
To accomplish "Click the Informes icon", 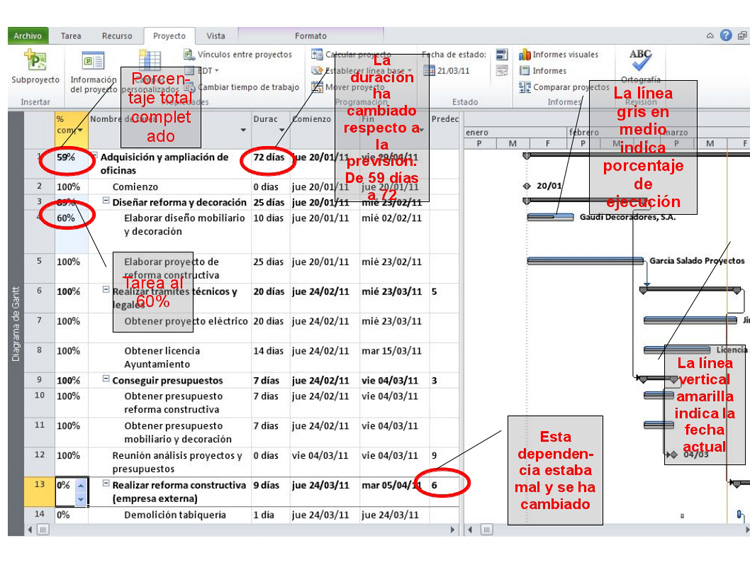I will tap(525, 71).
